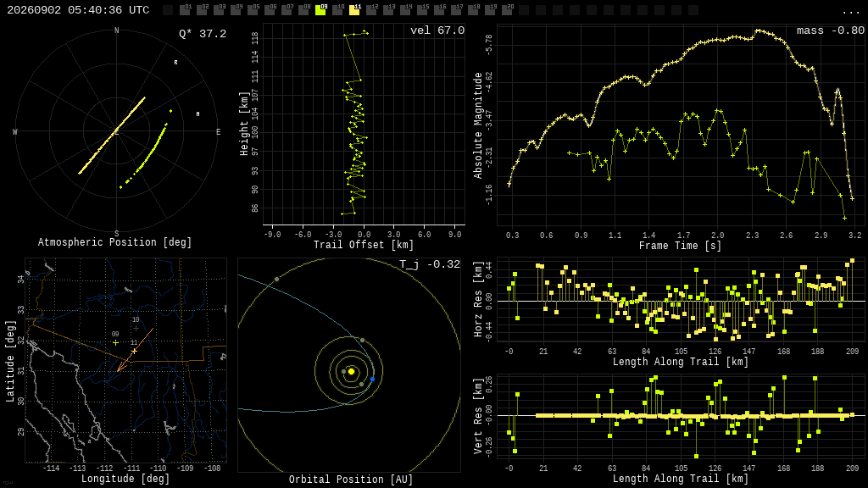
Task: Select station 20 square
Action: 507,10
